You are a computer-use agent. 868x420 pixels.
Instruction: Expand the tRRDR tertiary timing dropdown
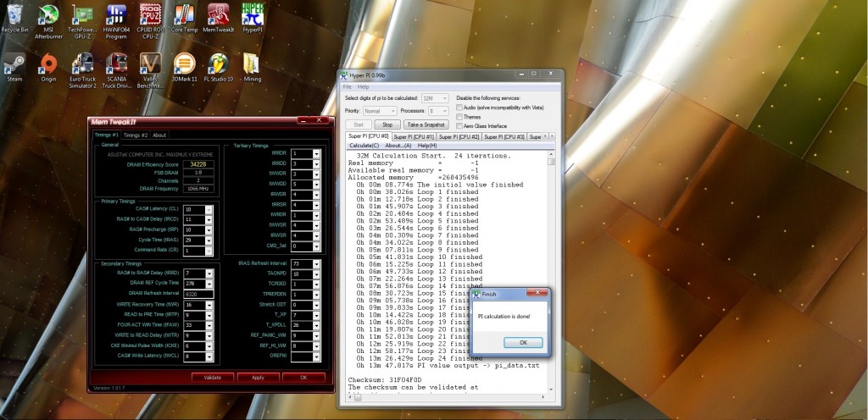(x=316, y=153)
